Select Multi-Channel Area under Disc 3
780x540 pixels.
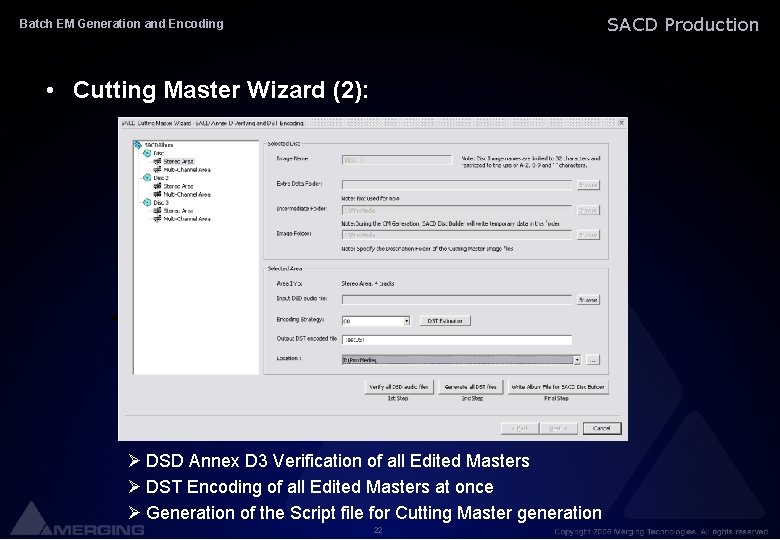(187, 219)
